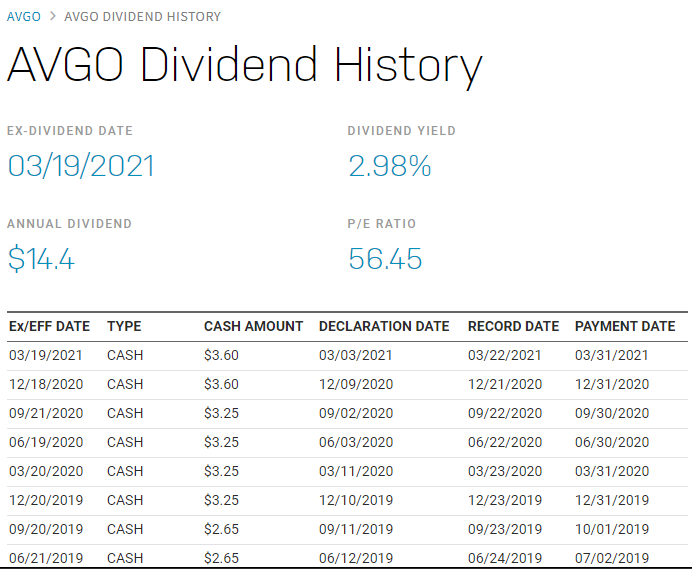Click record date 09/23/2019
Image resolution: width=692 pixels, height=569 pixels.
(x=505, y=529)
